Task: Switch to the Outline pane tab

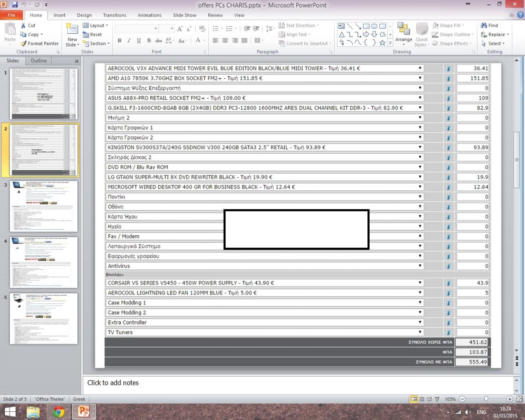Action: (x=38, y=61)
